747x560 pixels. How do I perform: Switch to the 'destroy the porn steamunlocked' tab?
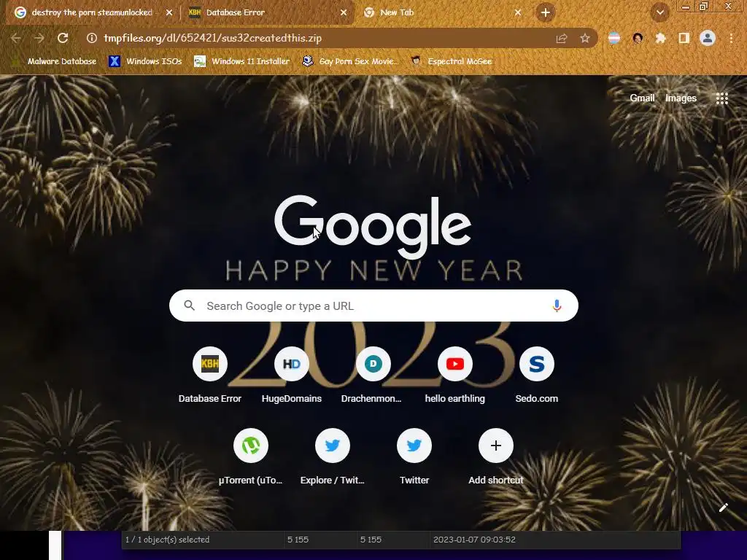coord(91,12)
